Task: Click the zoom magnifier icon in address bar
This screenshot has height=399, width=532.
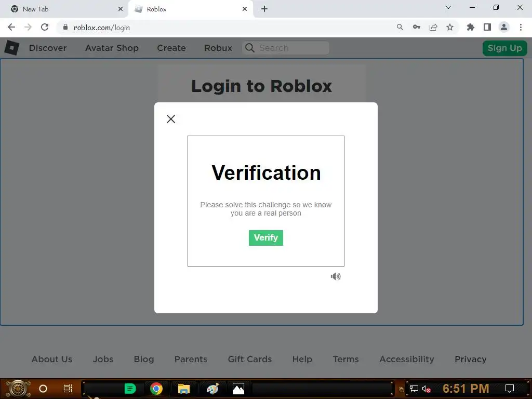Action: tap(400, 27)
